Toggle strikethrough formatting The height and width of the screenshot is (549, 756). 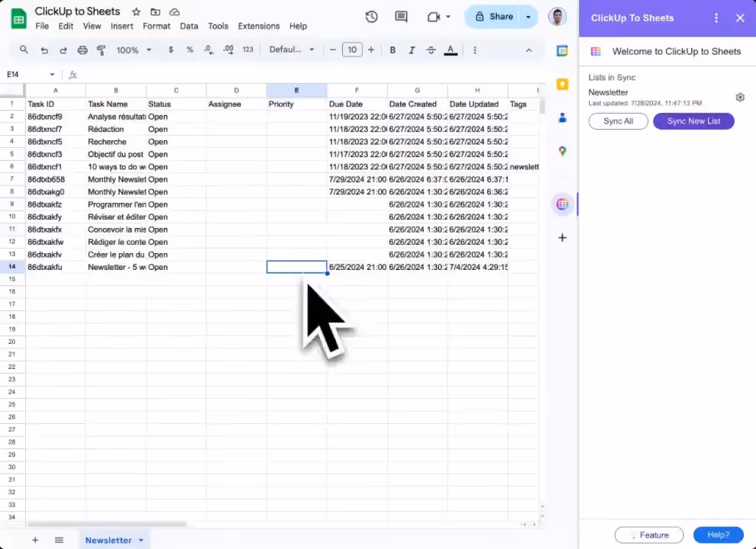(x=431, y=50)
